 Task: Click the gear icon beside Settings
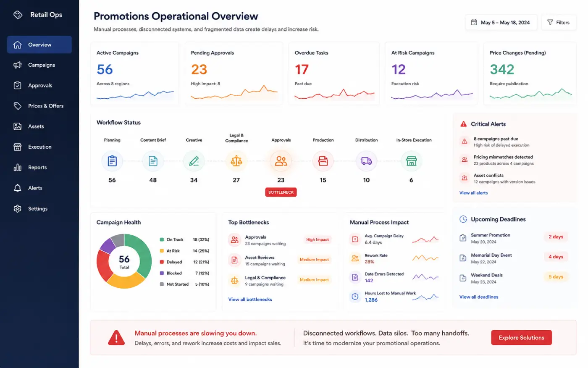point(18,209)
